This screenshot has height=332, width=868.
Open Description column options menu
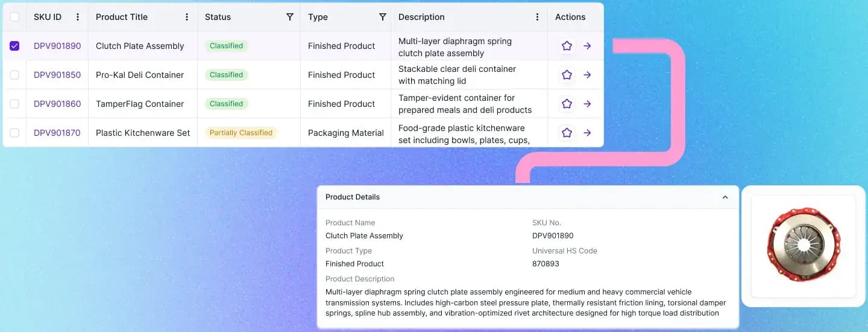pyautogui.click(x=537, y=17)
